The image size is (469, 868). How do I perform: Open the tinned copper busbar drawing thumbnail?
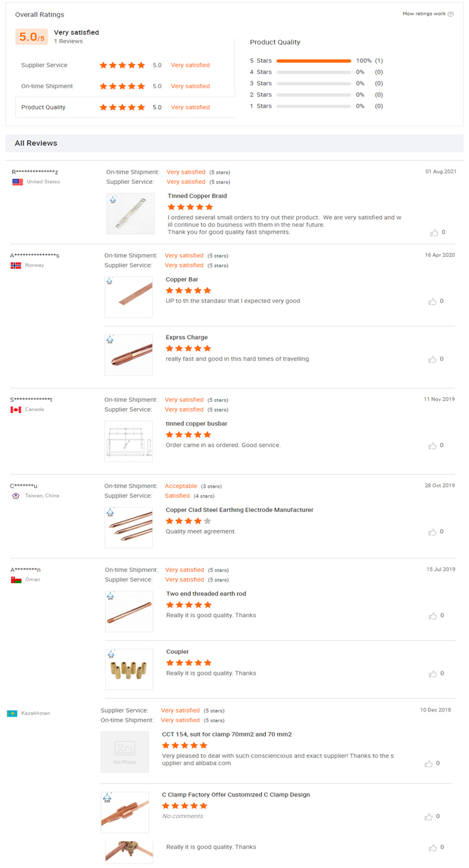coord(129,441)
